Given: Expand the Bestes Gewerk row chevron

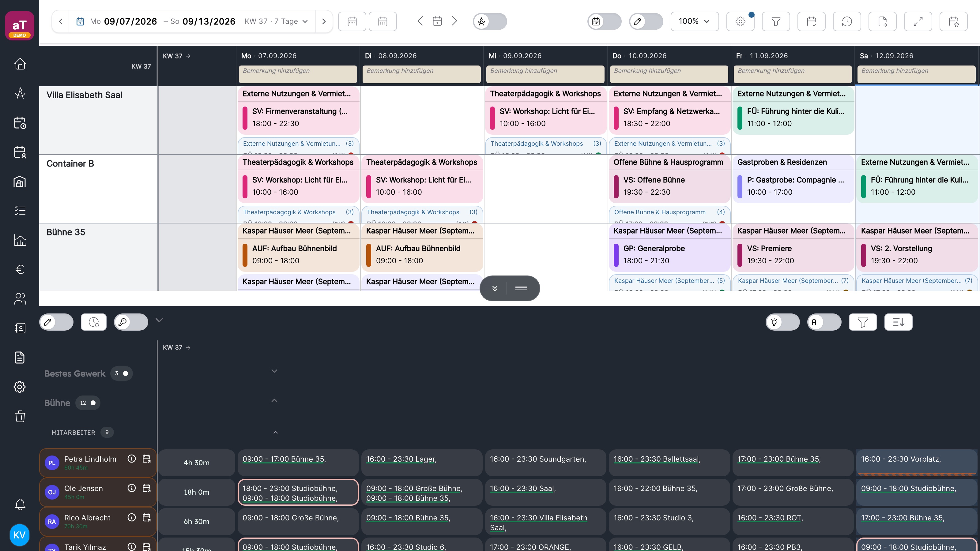Looking at the screenshot, I should (274, 371).
